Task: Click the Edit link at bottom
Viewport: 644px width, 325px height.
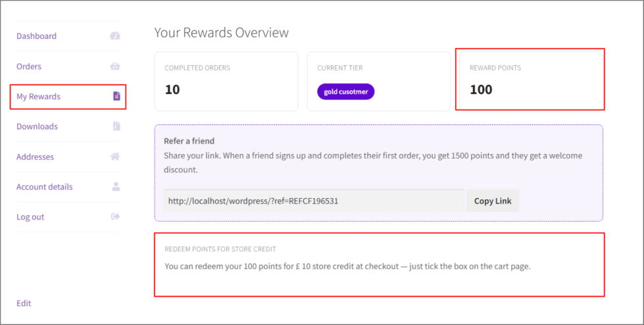Action: (24, 303)
